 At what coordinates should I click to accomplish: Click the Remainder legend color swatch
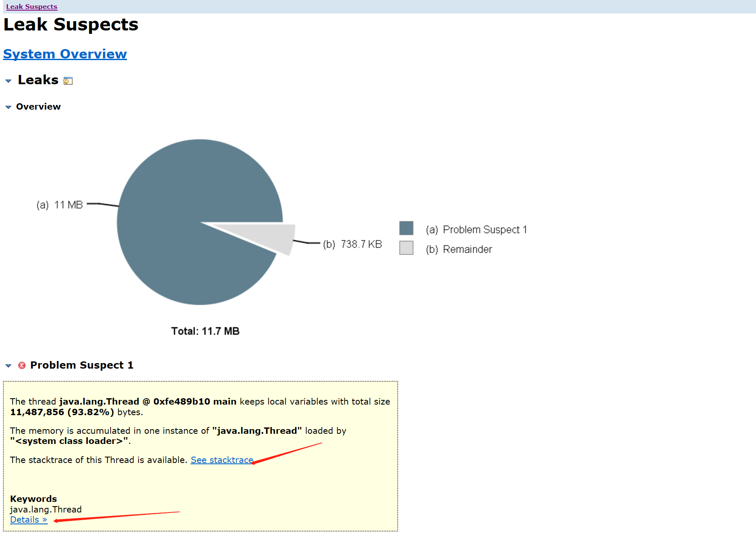(406, 248)
